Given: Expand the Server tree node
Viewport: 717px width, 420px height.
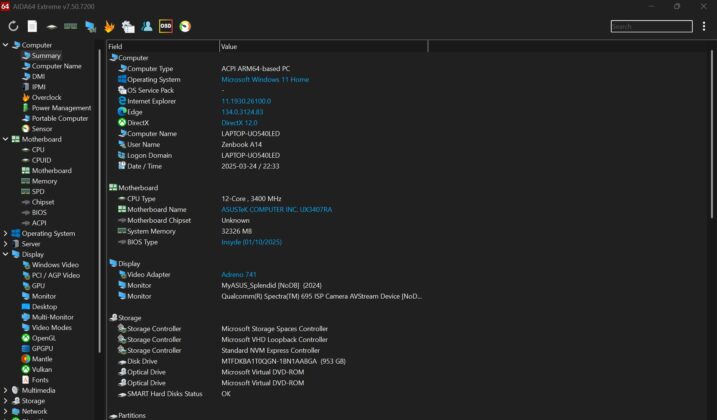Looking at the screenshot, I should (x=5, y=244).
